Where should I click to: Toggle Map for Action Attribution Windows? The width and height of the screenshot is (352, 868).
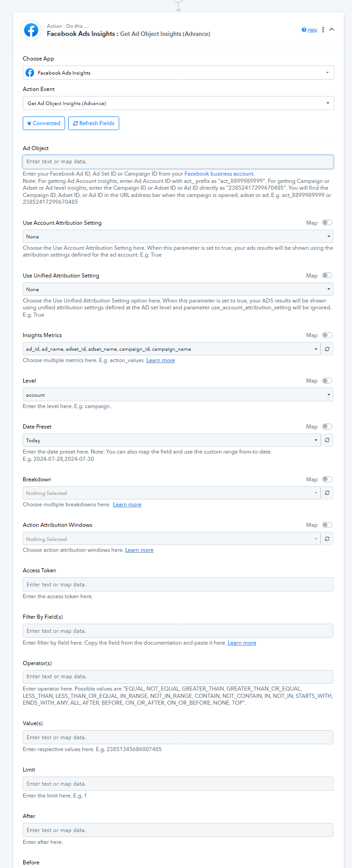(x=327, y=525)
